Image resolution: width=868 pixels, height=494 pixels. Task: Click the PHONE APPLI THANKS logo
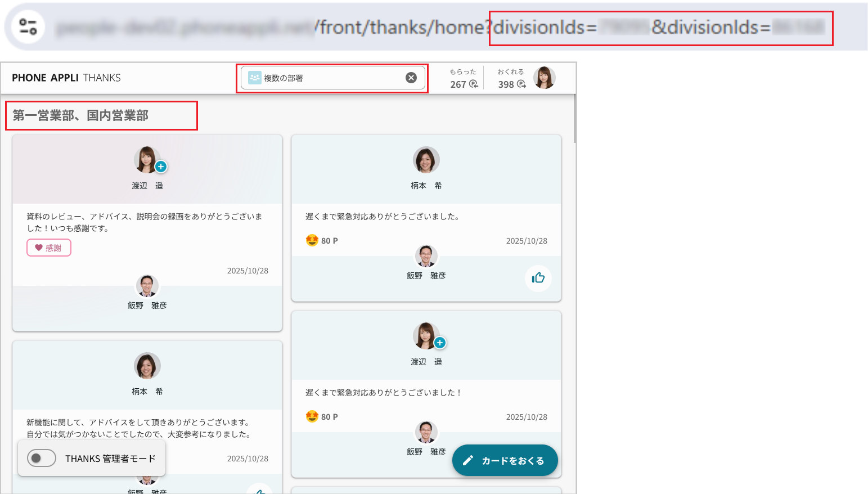click(65, 78)
